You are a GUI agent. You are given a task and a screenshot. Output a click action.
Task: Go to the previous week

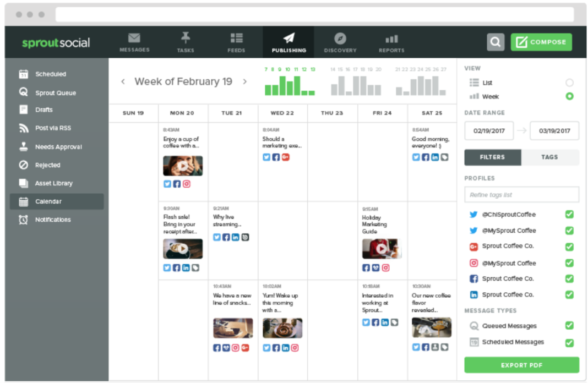(123, 81)
